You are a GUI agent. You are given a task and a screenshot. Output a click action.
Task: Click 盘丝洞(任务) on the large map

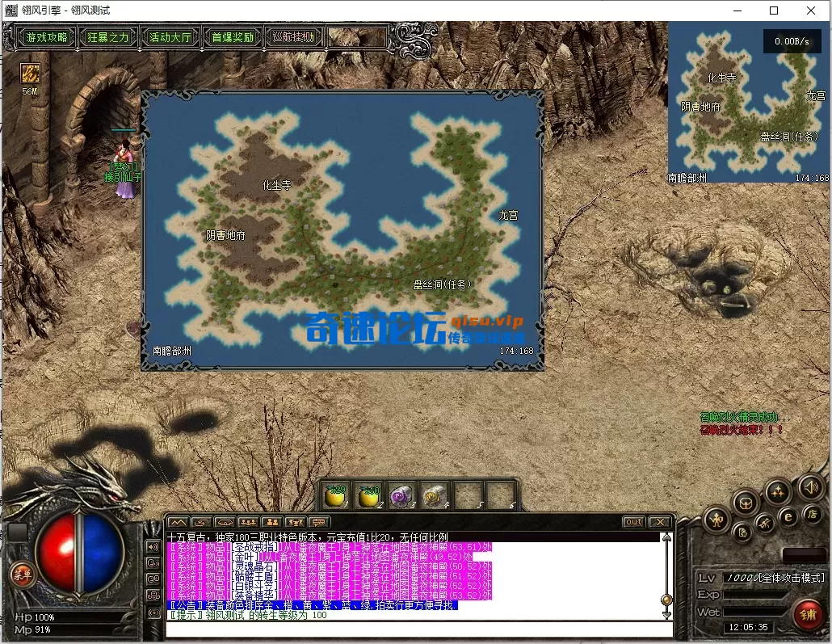(442, 284)
